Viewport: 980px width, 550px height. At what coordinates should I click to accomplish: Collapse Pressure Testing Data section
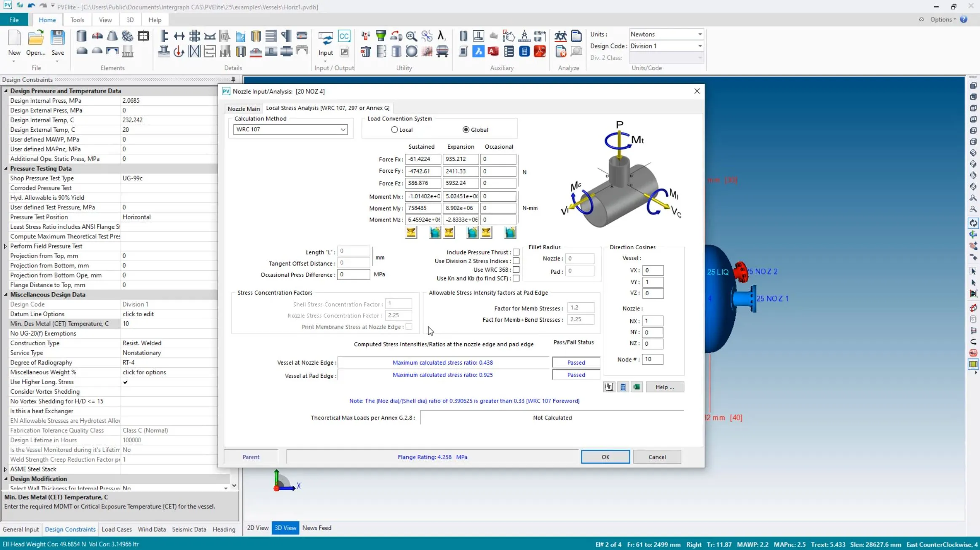coord(6,168)
